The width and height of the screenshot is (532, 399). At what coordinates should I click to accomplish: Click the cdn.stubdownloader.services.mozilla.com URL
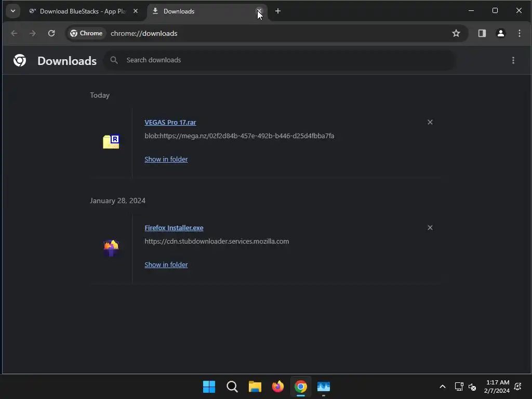(217, 241)
